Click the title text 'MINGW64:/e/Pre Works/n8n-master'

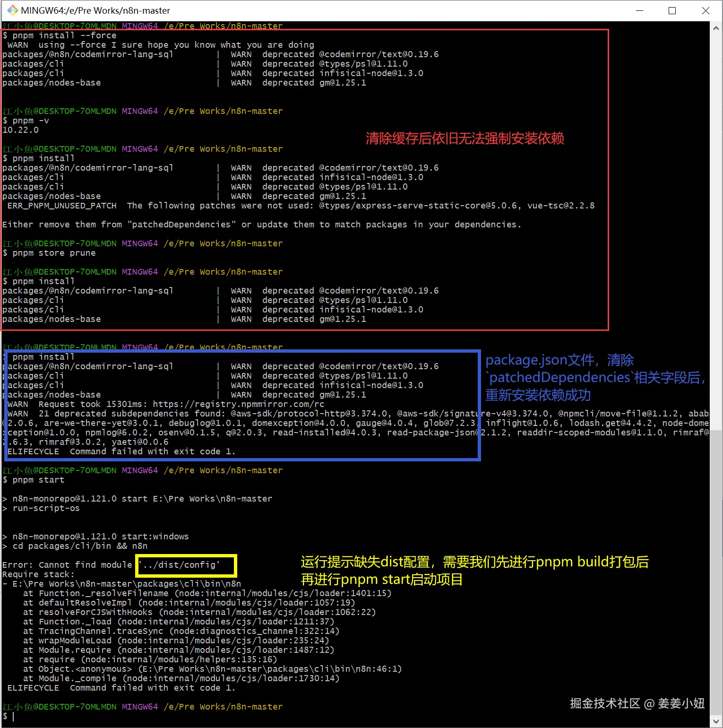click(95, 10)
